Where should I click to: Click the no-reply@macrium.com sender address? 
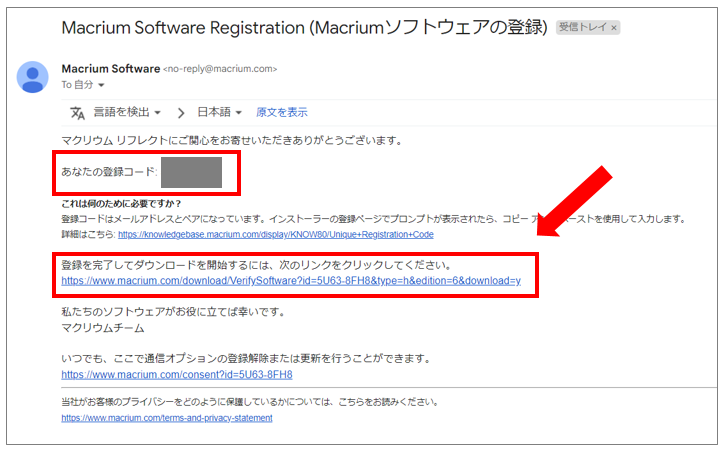220,69
